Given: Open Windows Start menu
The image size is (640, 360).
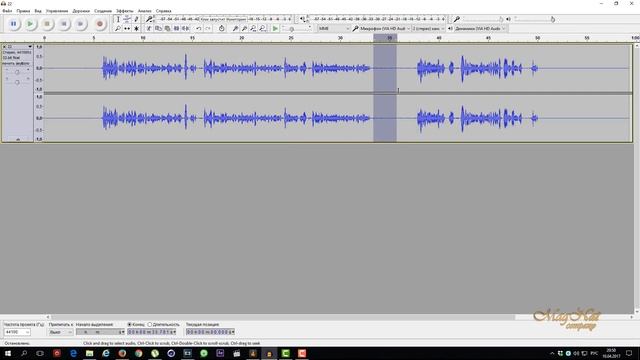Looking at the screenshot, I should 7,353.
